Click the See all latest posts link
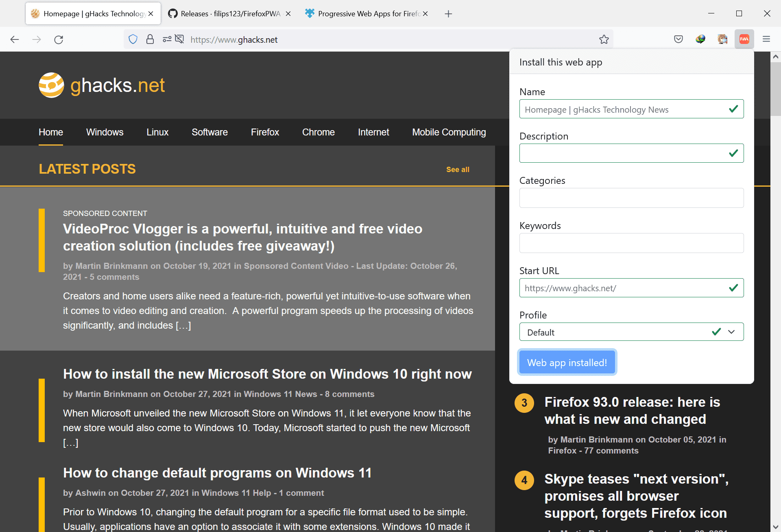 458,170
